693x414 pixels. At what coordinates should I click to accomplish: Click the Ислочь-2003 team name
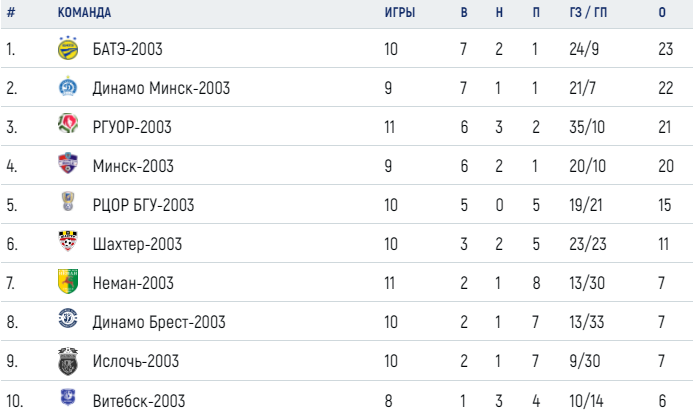pos(136,361)
